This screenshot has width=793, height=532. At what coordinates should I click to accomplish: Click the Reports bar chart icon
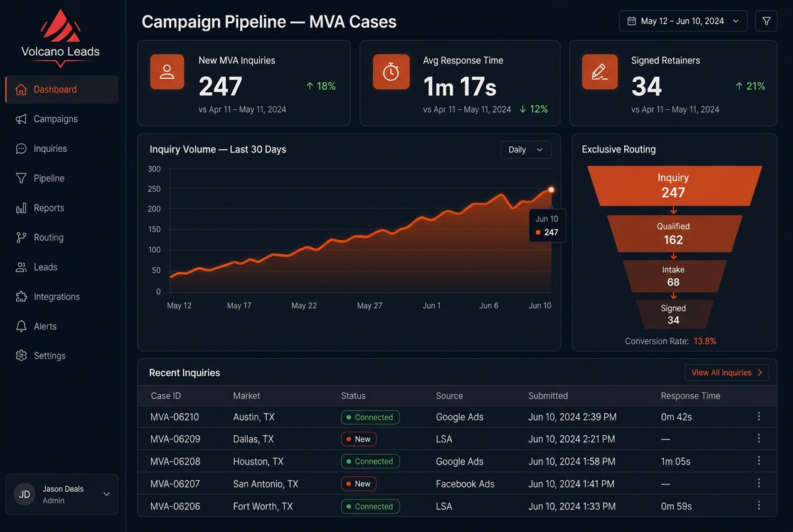21,208
